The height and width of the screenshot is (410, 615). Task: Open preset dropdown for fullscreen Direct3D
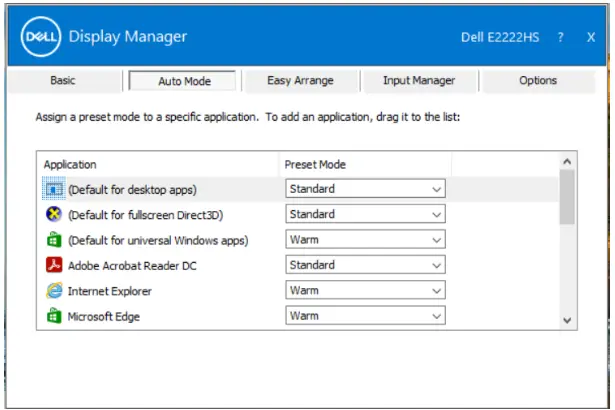coord(366,214)
